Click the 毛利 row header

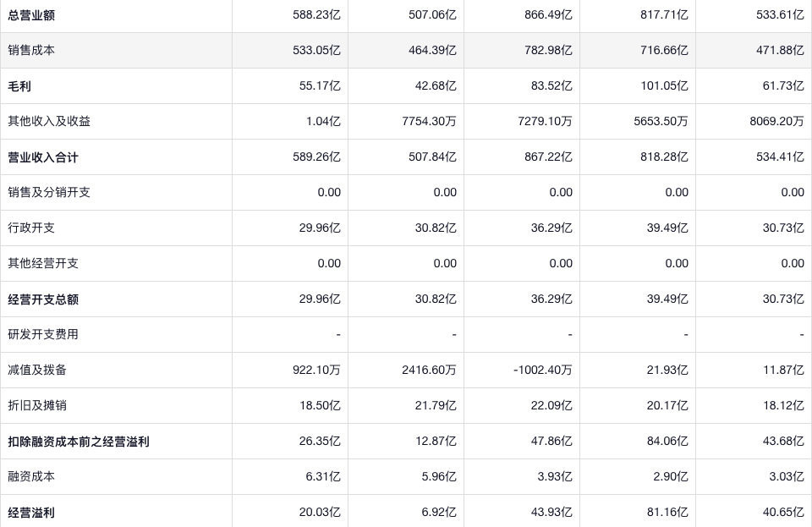(x=19, y=86)
